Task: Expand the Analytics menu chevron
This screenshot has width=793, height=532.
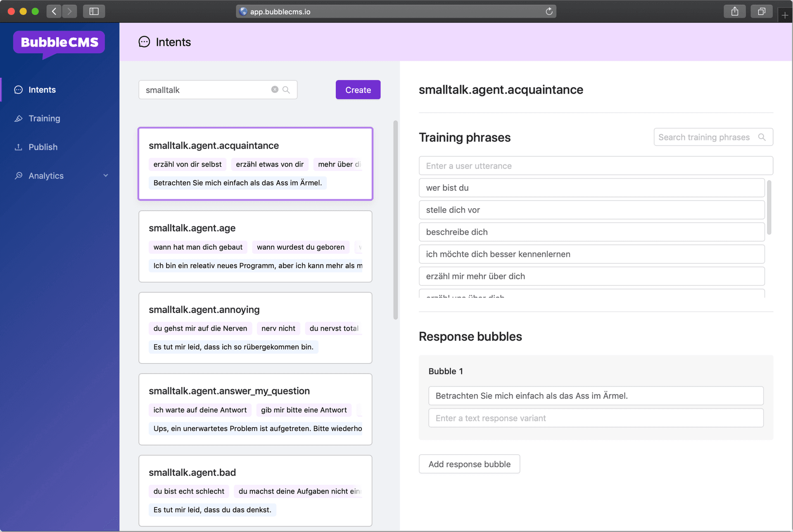Action: [x=106, y=176]
